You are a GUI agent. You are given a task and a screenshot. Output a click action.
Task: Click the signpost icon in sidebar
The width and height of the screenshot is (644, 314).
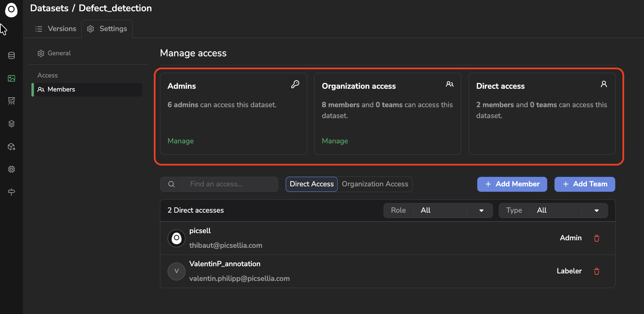(11, 192)
